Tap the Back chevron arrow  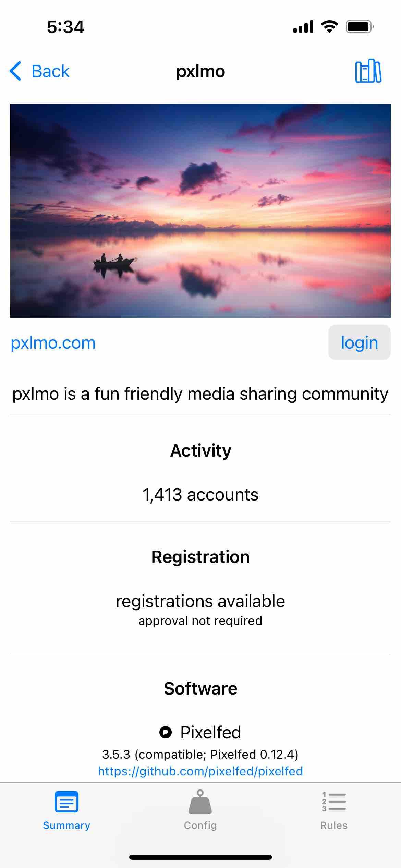(x=16, y=71)
